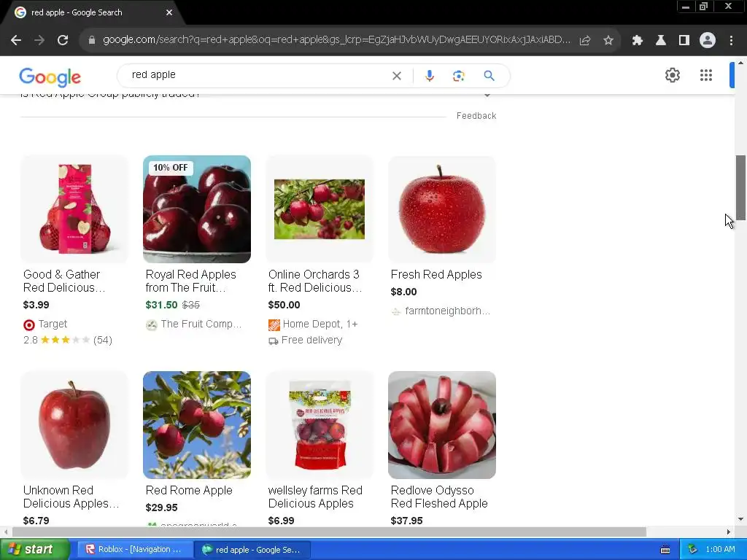Open Fresh Red Apples product image
The width and height of the screenshot is (747, 560).
tap(441, 209)
